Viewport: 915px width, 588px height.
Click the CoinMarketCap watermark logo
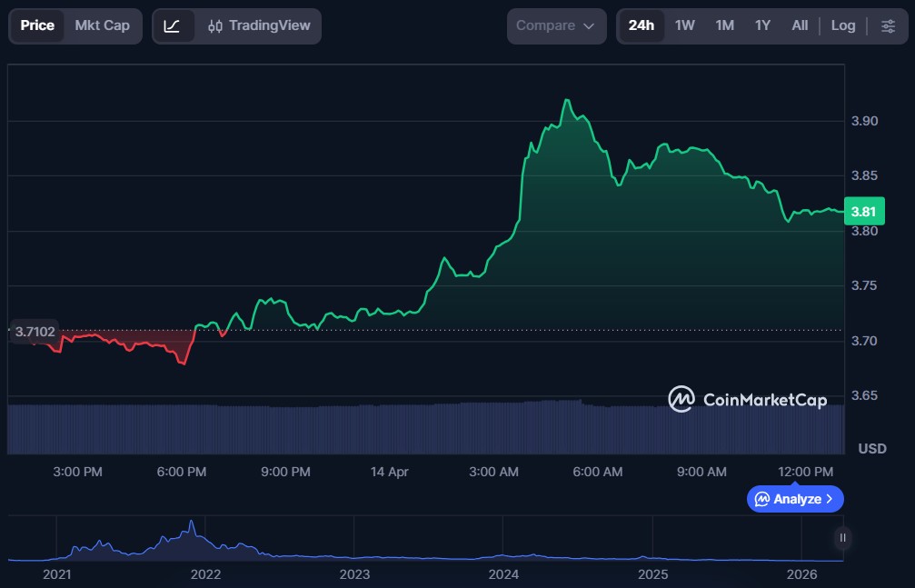(x=747, y=399)
